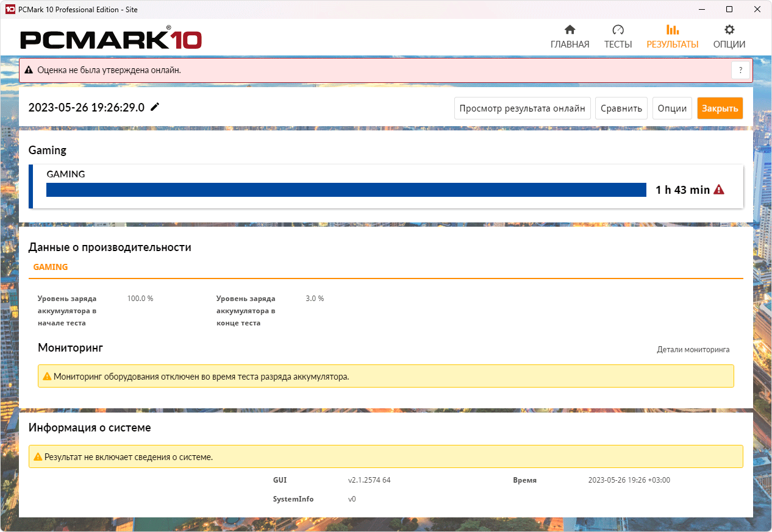Click the blue GAMING battery life bar
This screenshot has width=772, height=532.
[x=346, y=190]
